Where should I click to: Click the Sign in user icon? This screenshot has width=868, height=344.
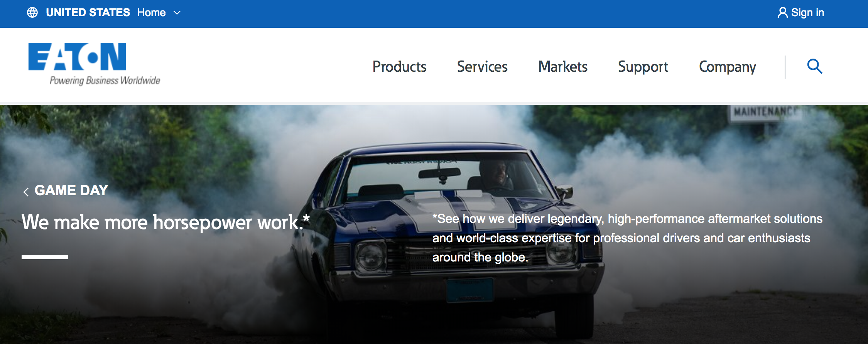[782, 13]
